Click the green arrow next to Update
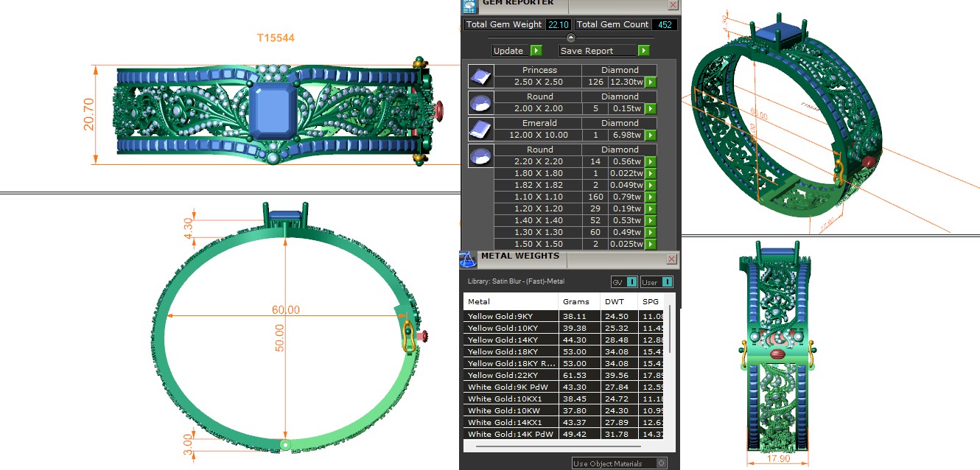Image resolution: width=980 pixels, height=470 pixels. (536, 51)
